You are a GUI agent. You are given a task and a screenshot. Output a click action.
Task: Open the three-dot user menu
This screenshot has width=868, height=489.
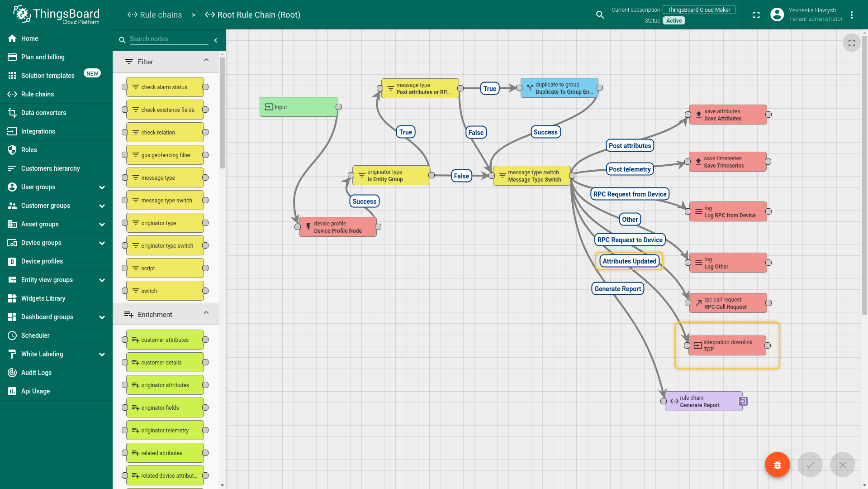(x=851, y=15)
